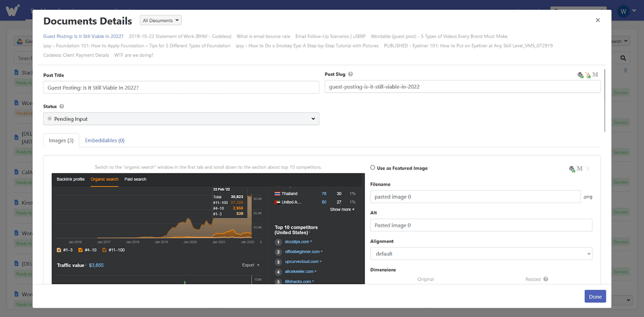
Task: Click the HubSpot icon beside Post Slug
Action: pos(588,75)
